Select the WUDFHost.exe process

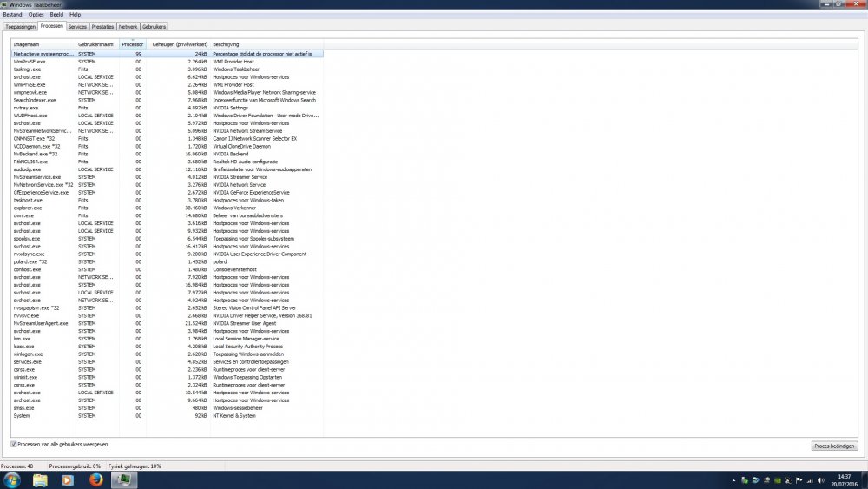168,116
